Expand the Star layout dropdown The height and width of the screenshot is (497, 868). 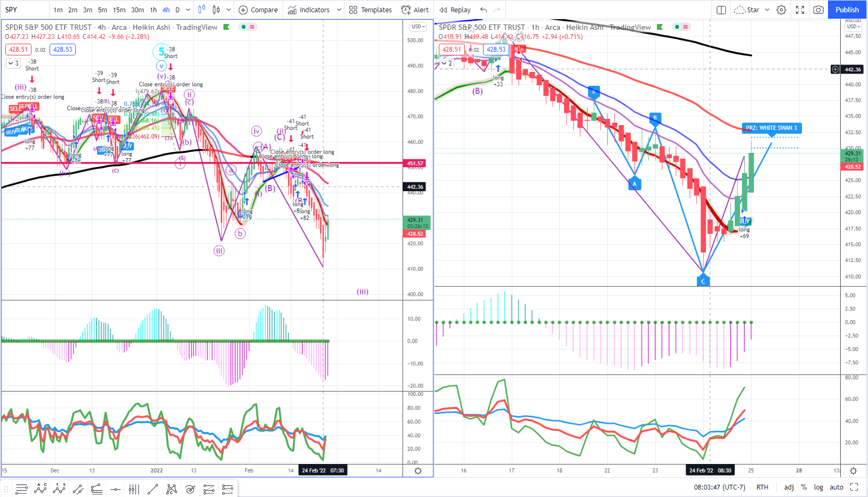pyautogui.click(x=767, y=10)
